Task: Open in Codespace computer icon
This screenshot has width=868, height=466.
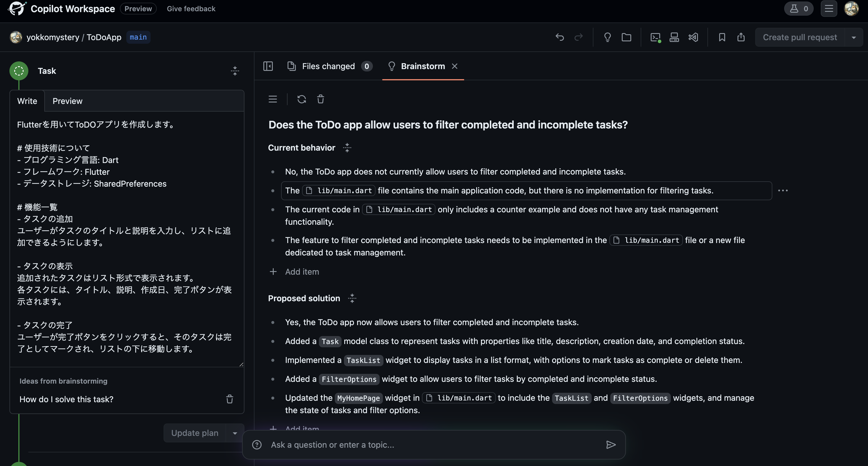Action: [674, 37]
